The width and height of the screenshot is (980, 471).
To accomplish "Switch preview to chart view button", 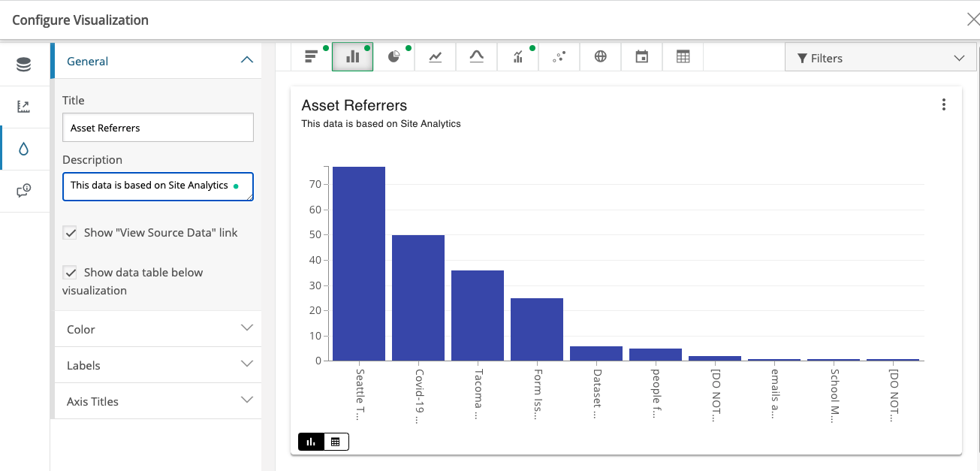I will click(311, 442).
